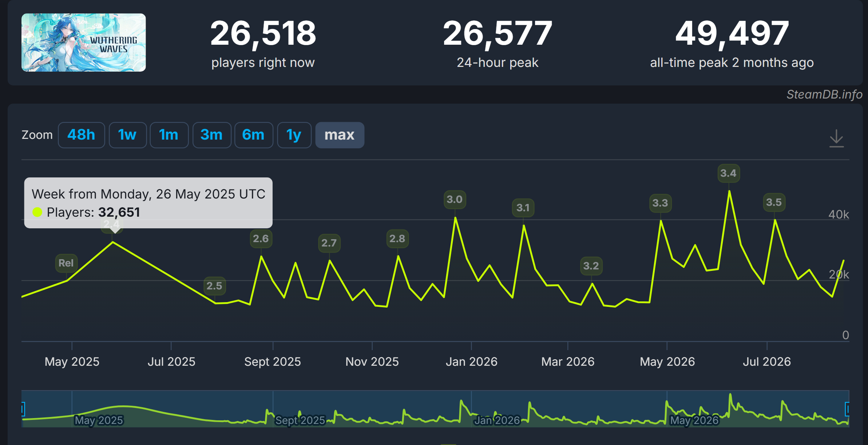This screenshot has width=868, height=445.
Task: Set zoom range to 1m
Action: click(x=169, y=135)
